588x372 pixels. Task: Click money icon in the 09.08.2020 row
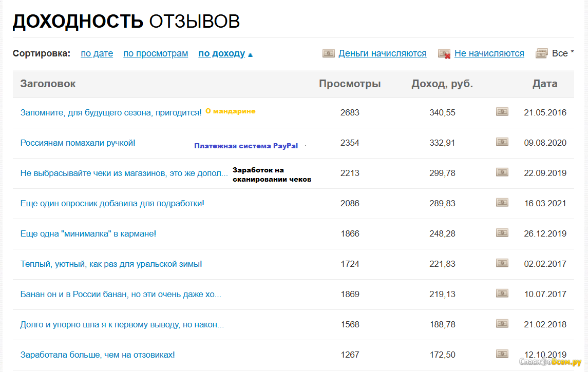pos(502,142)
